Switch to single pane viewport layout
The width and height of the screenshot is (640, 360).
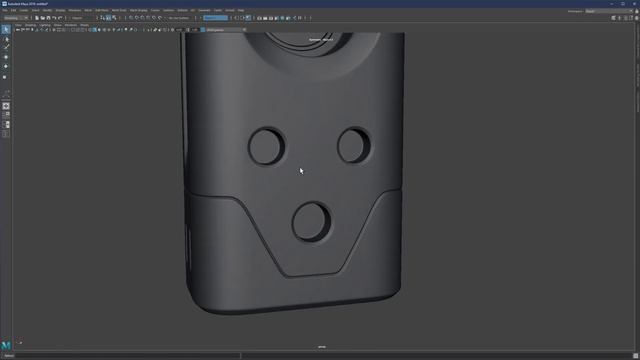(x=6, y=106)
